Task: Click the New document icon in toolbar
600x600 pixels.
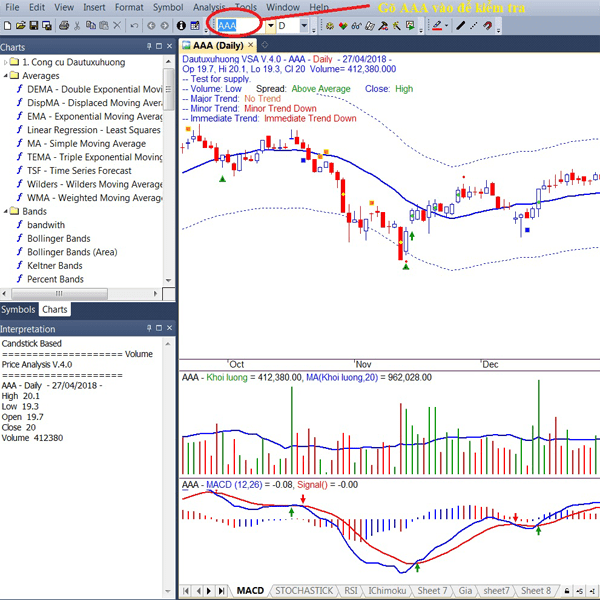Action: point(8,26)
